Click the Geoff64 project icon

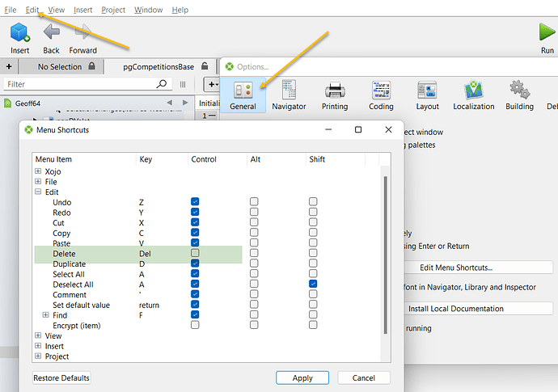[8, 103]
